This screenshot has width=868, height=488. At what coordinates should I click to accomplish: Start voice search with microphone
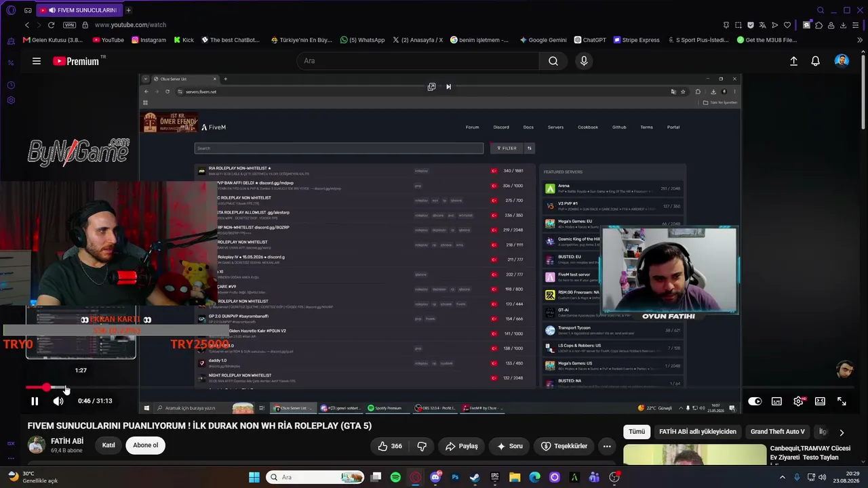(584, 61)
